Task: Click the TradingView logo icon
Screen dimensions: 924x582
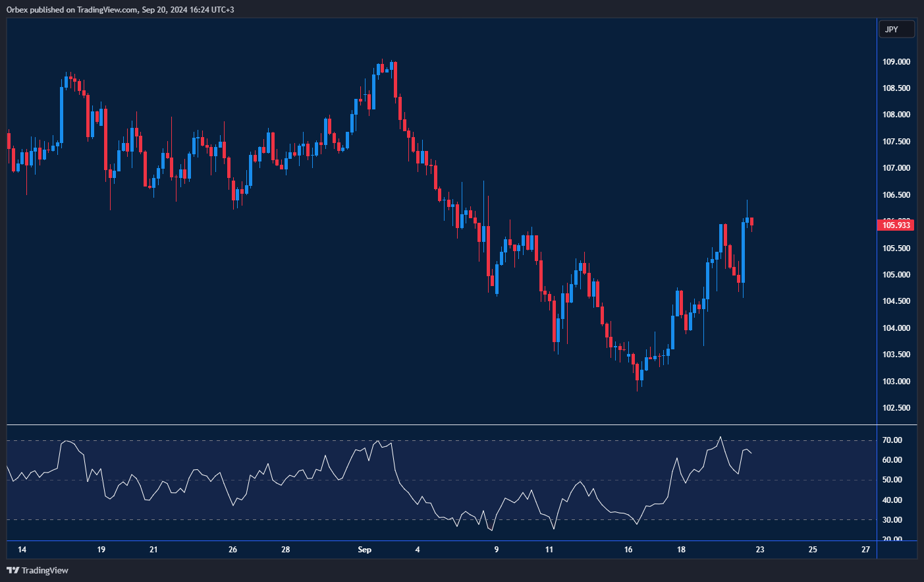Action: click(13, 570)
